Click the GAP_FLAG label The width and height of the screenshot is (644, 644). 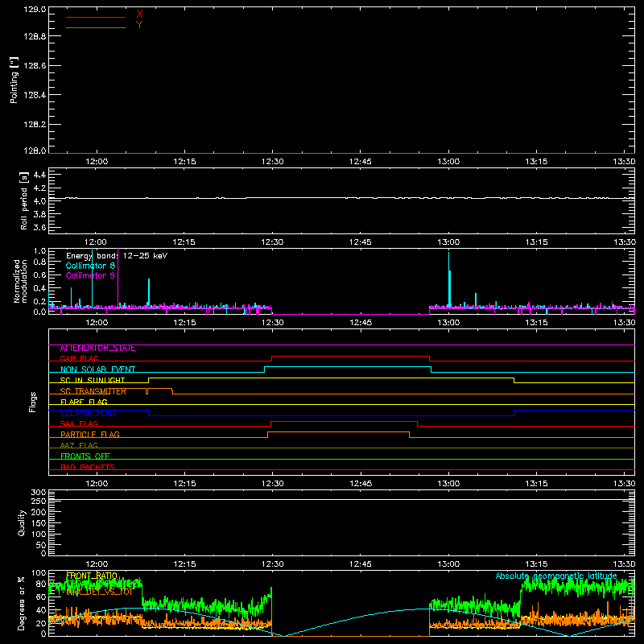79,358
